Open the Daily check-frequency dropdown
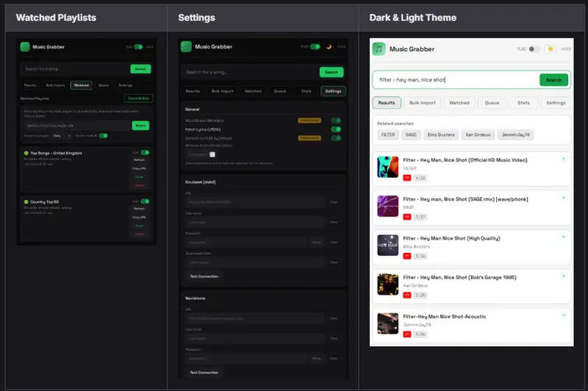This screenshot has height=391, width=588. click(x=62, y=136)
